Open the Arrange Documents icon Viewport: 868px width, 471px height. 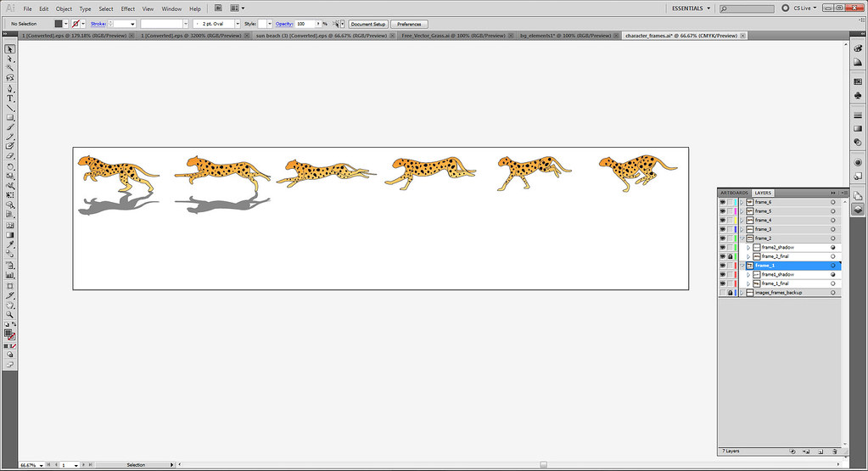tap(237, 8)
